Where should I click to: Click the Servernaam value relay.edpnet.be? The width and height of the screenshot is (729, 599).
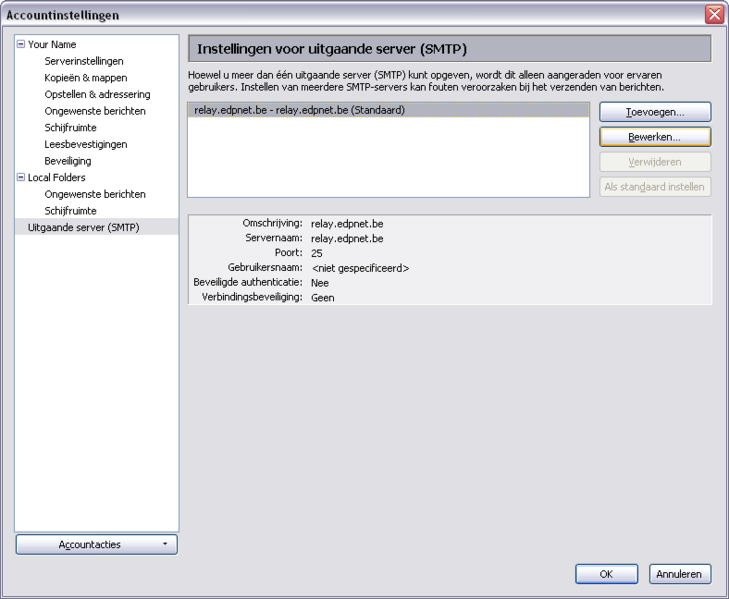tap(347, 239)
